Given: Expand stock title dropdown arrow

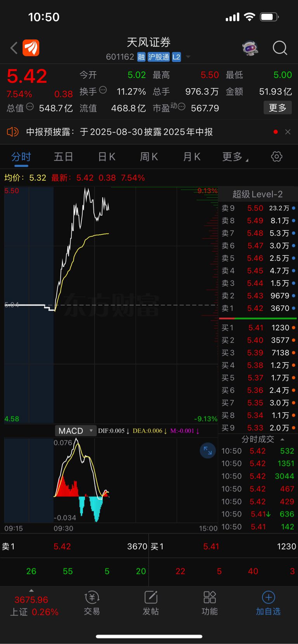Looking at the screenshot, I should coord(188,57).
